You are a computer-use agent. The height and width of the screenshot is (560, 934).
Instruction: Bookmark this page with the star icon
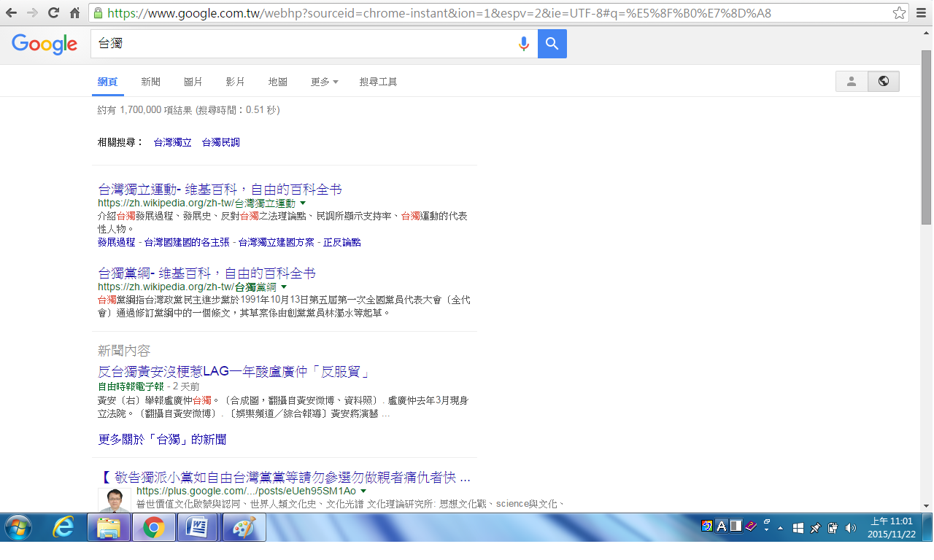pos(900,13)
